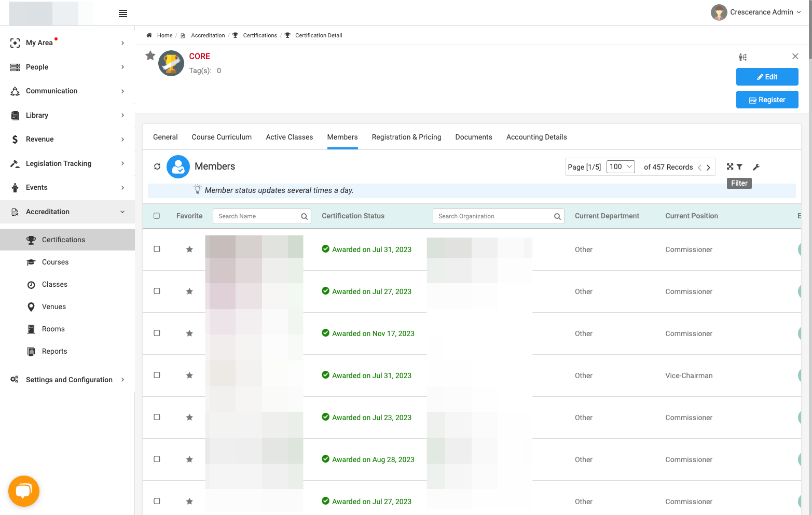812x515 pixels.
Task: Click the expand fullscreen arrows icon
Action: point(730,166)
